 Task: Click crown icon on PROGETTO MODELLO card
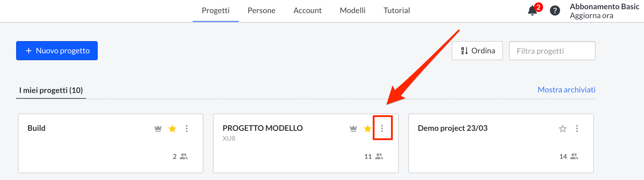coord(353,128)
